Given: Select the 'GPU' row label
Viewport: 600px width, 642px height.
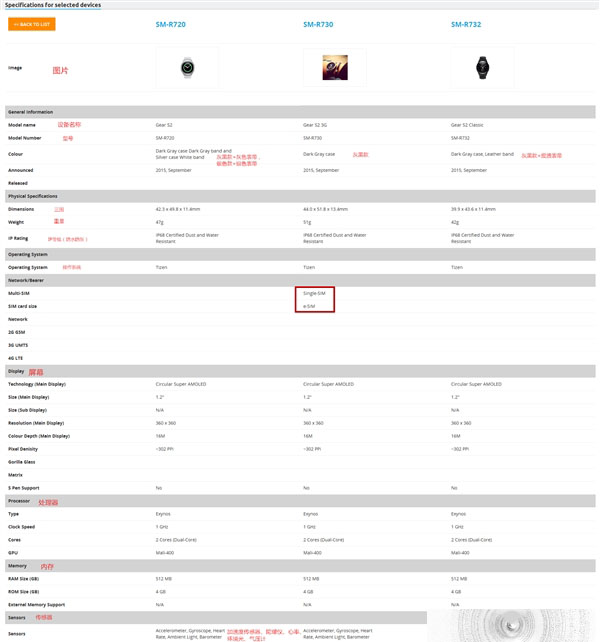Looking at the screenshot, I should click(13, 553).
